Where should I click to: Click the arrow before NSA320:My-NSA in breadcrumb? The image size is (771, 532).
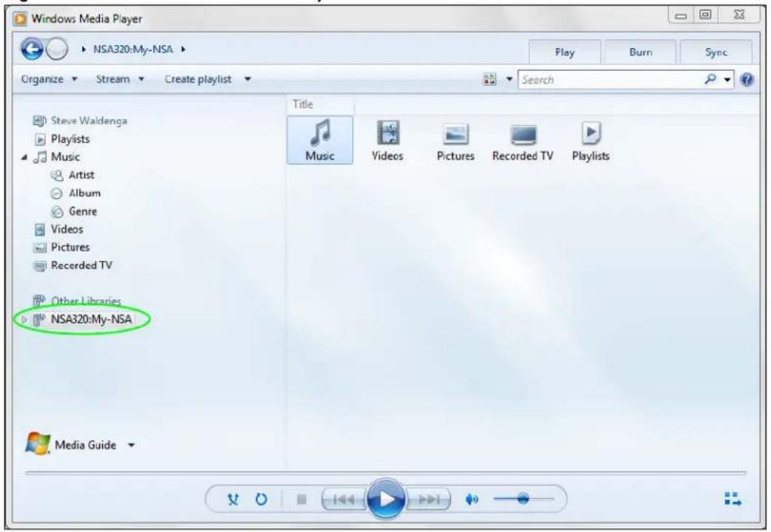[84, 50]
